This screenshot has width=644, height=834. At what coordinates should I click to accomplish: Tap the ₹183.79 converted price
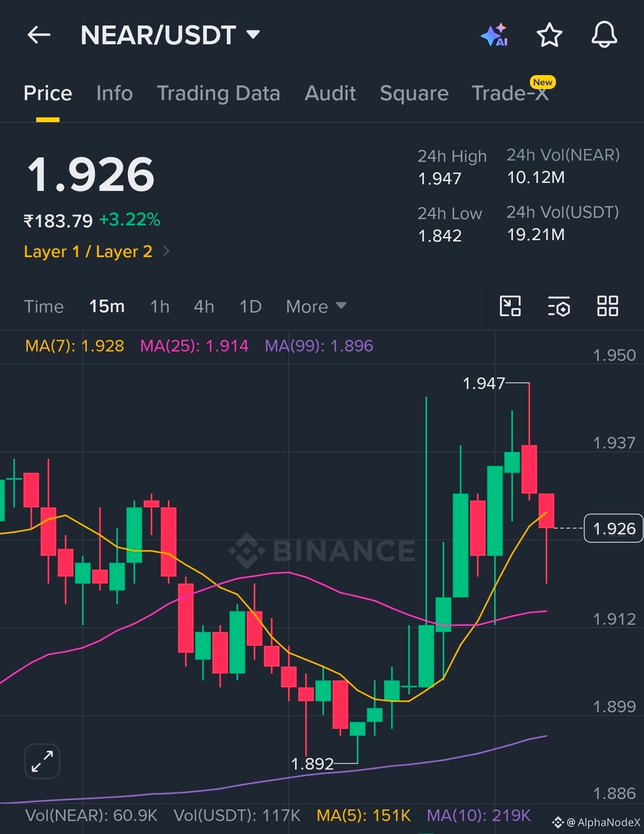(58, 221)
